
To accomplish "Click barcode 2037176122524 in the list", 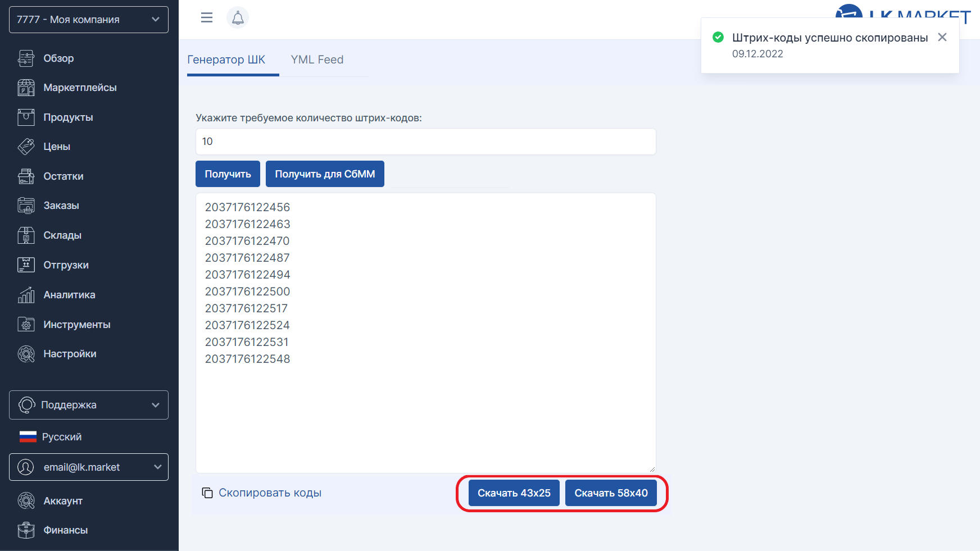I will click(247, 325).
